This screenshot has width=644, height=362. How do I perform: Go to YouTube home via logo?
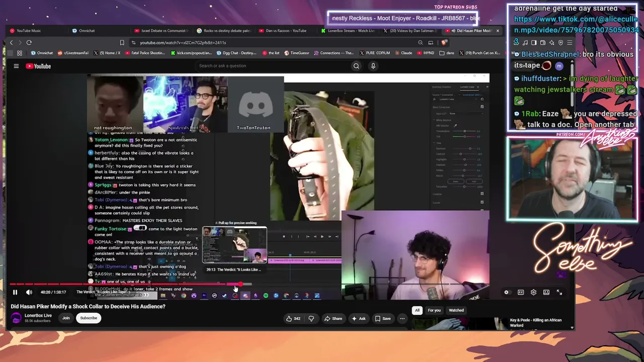[x=38, y=66]
